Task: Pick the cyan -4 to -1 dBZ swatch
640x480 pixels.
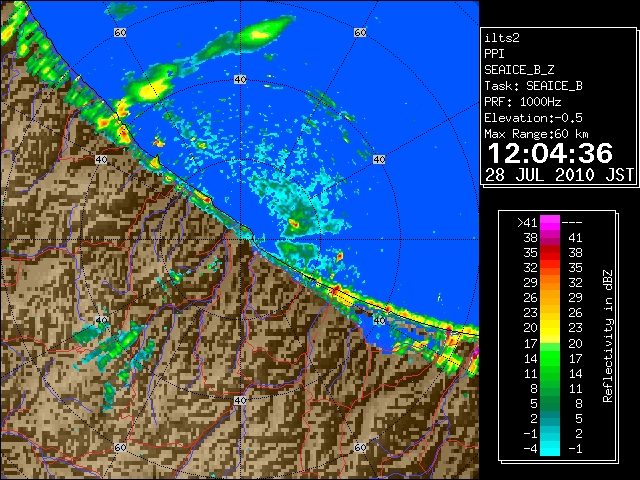Action: (550, 448)
